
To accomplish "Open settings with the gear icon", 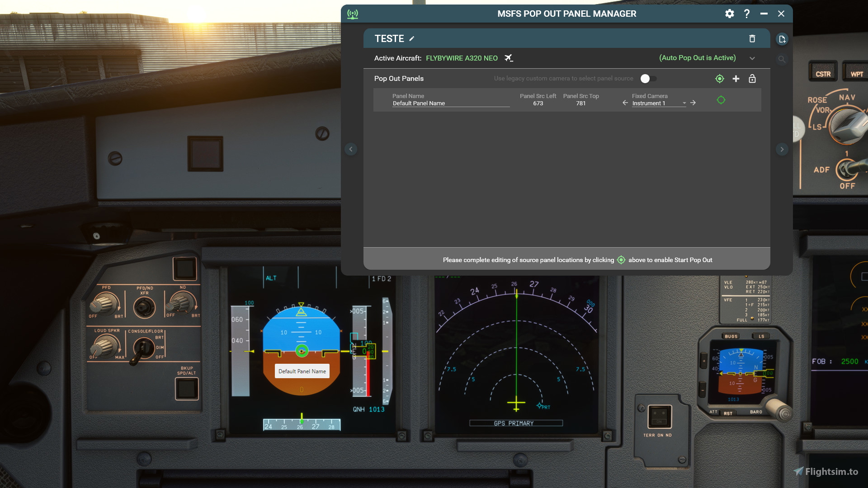I will click(729, 14).
